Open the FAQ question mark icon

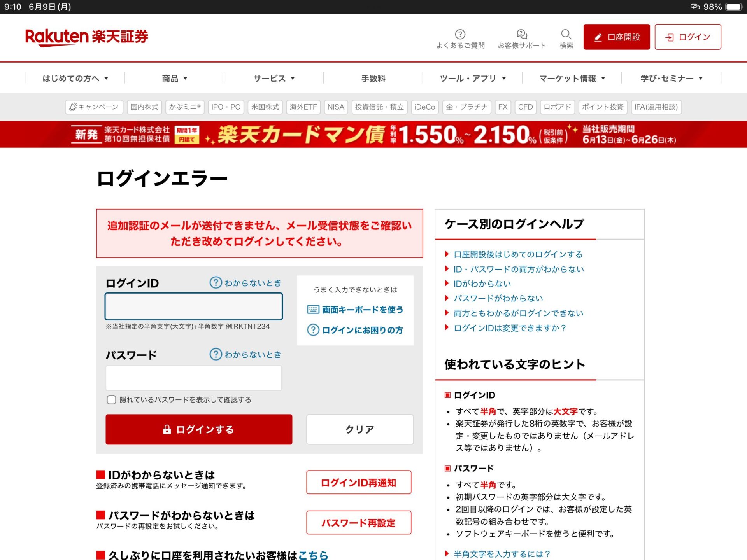point(460,34)
